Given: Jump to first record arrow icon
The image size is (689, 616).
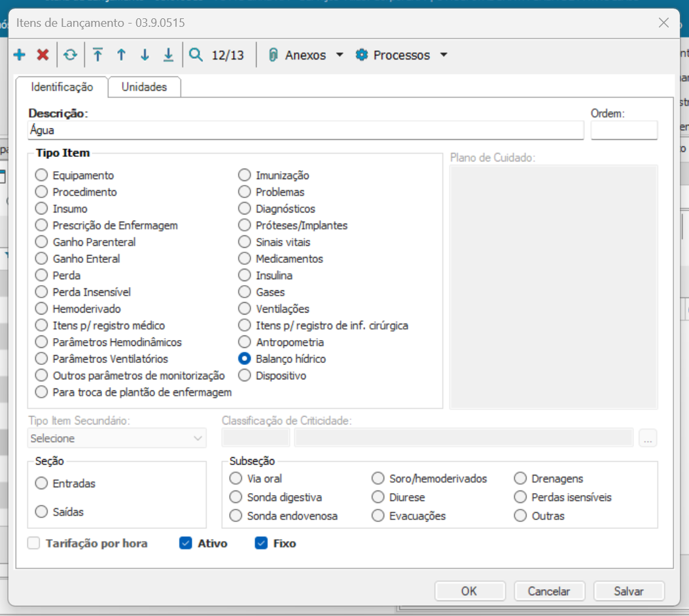Looking at the screenshot, I should 97,56.
